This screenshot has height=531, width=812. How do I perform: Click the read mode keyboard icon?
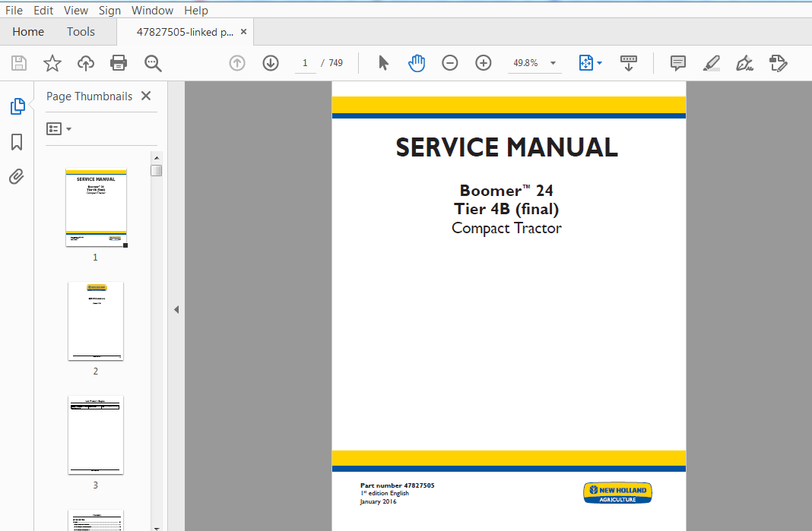629,63
